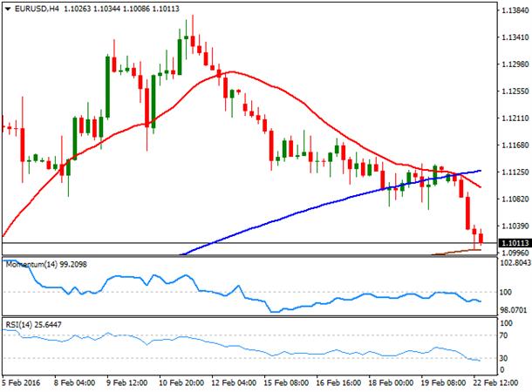Screen dimensions: 532x392
Task: Open the chart dropdown triangle beside EURUSD,H4
Action: point(8,10)
